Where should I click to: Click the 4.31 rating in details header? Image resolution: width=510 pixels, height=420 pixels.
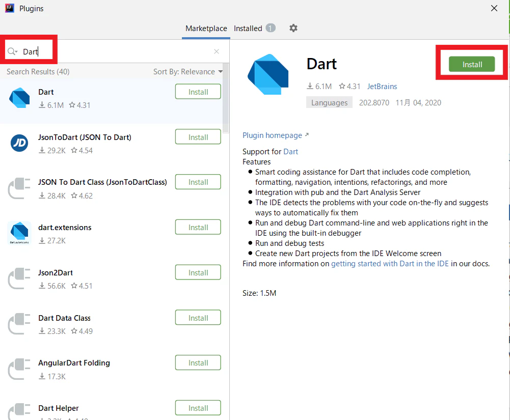pyautogui.click(x=350, y=87)
